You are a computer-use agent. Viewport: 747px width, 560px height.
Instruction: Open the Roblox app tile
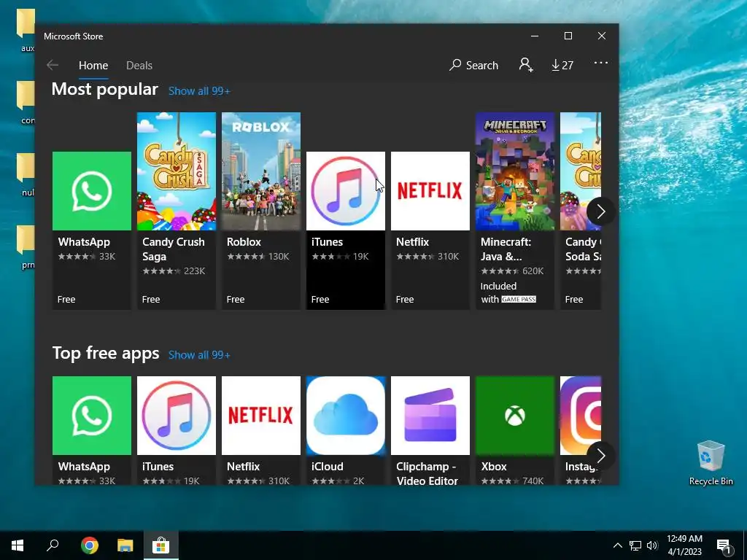(x=261, y=211)
